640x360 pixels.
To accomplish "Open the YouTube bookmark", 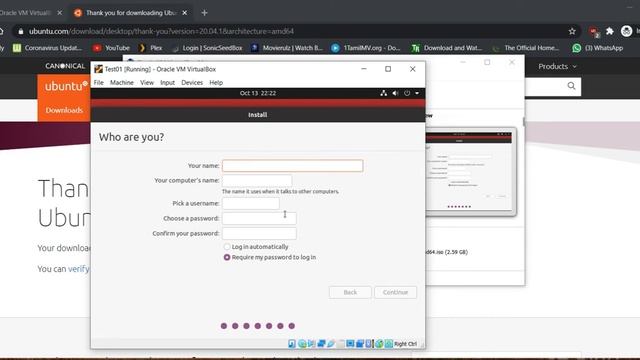I will click(x=111, y=48).
